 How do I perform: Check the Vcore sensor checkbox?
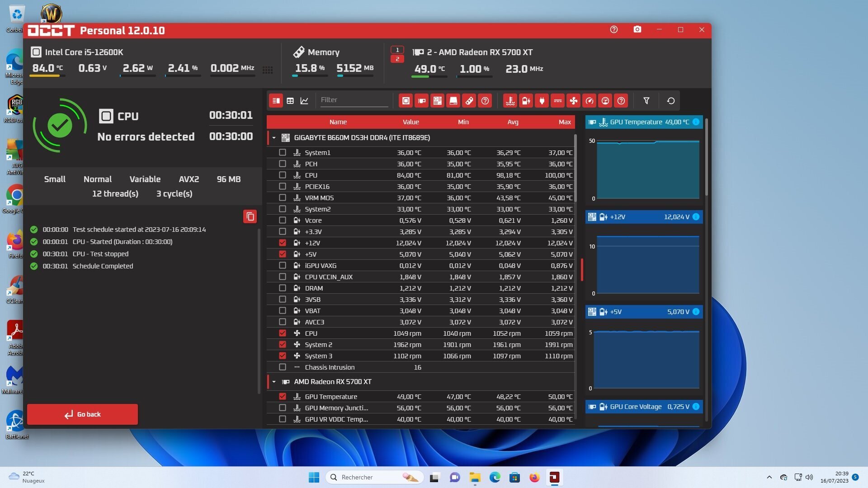point(283,221)
